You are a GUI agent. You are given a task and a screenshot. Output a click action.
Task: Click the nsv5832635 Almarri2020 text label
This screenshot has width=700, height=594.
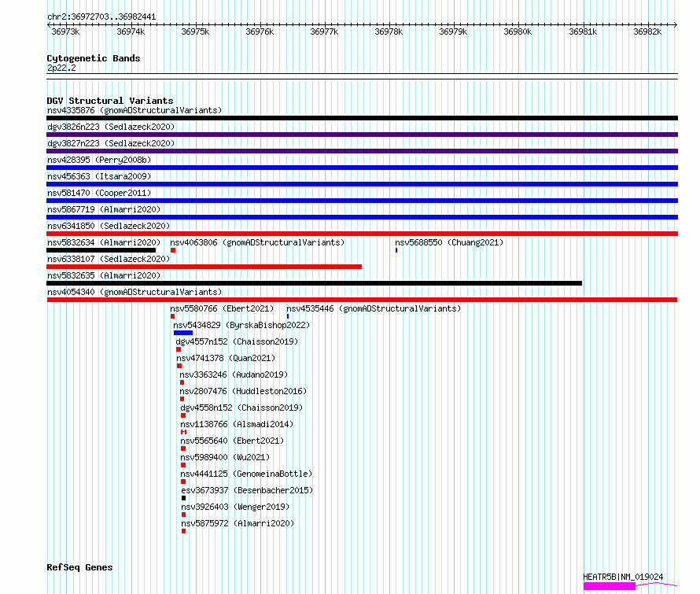click(104, 275)
